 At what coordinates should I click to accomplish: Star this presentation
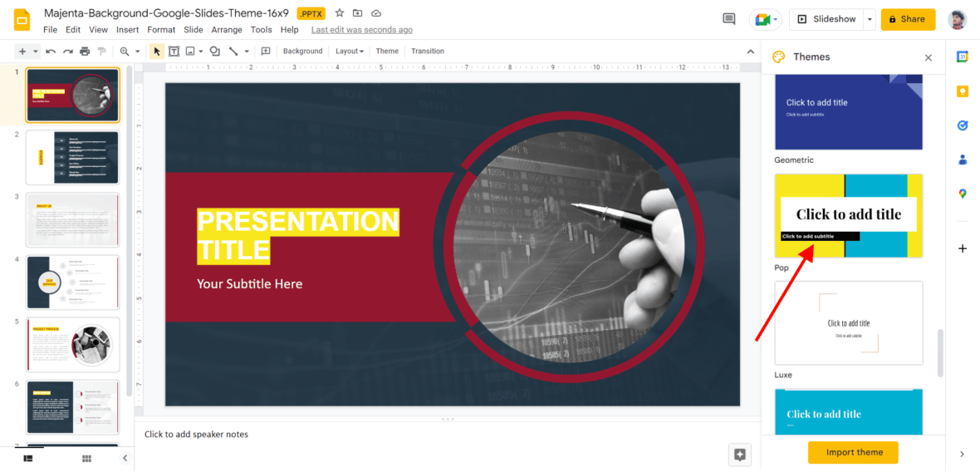pos(339,13)
